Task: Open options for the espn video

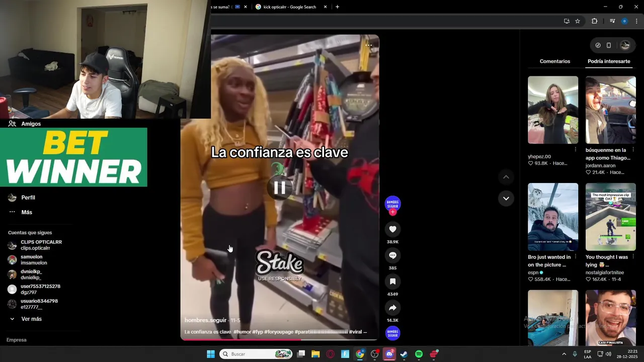Action: pyautogui.click(x=576, y=257)
